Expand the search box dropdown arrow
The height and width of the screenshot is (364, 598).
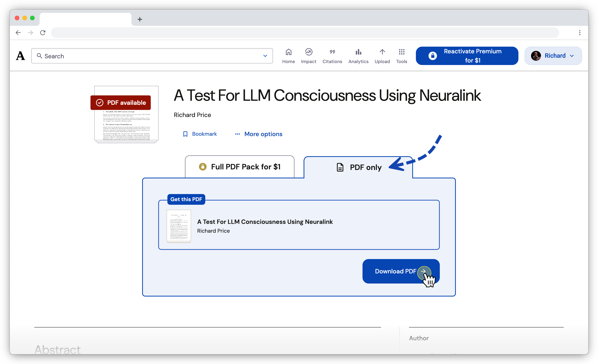click(x=265, y=56)
